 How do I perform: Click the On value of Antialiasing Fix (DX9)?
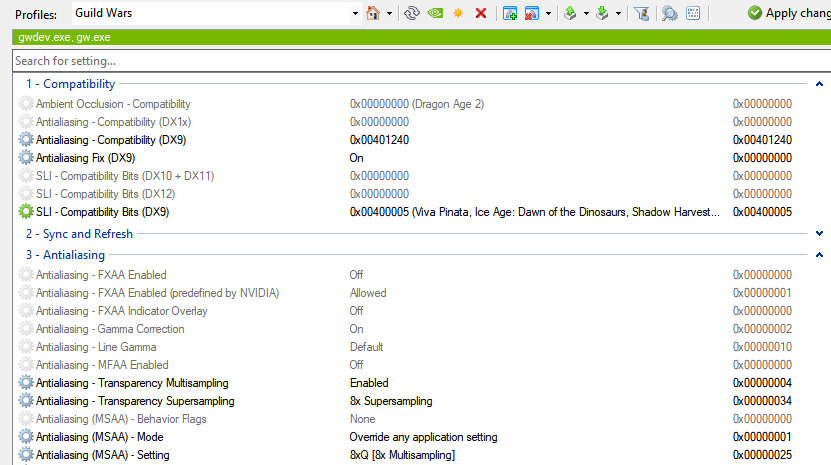point(357,158)
